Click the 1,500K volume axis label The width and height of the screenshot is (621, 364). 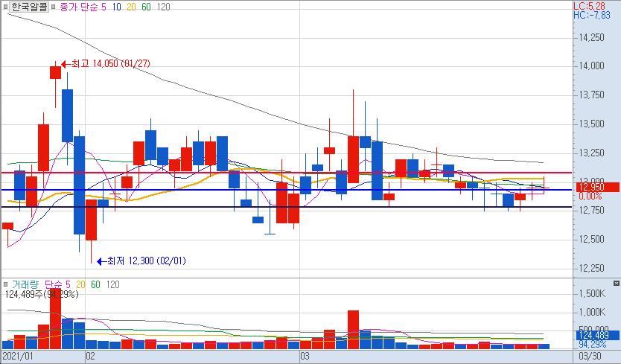[593, 293]
